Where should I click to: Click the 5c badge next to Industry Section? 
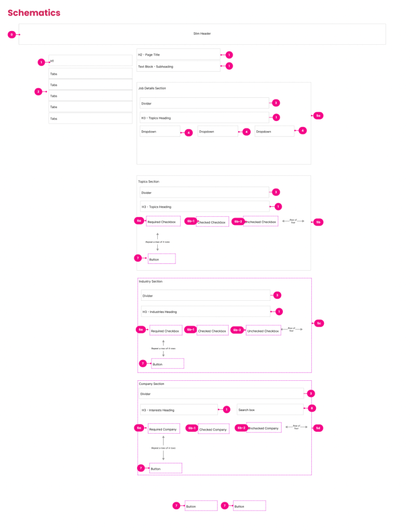point(319,323)
